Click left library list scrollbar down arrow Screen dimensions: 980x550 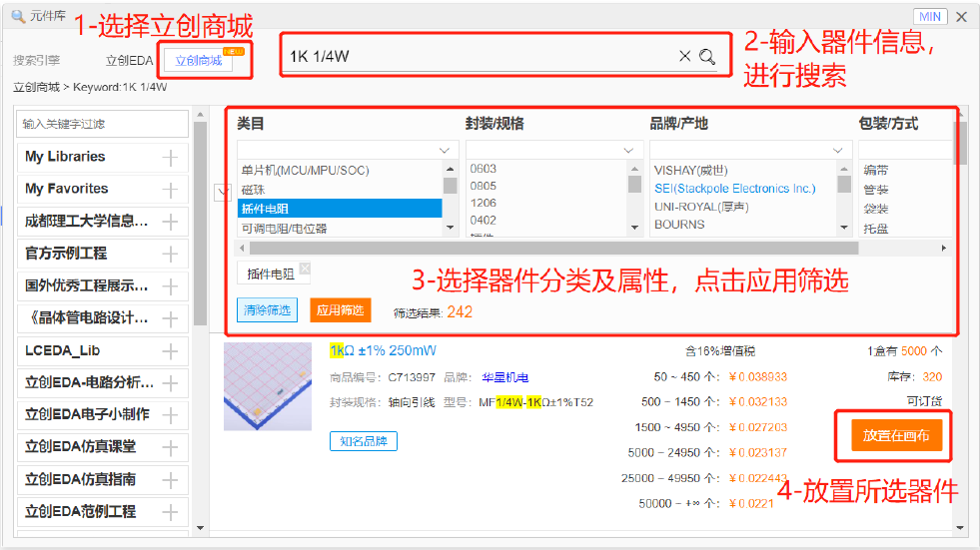click(x=200, y=528)
